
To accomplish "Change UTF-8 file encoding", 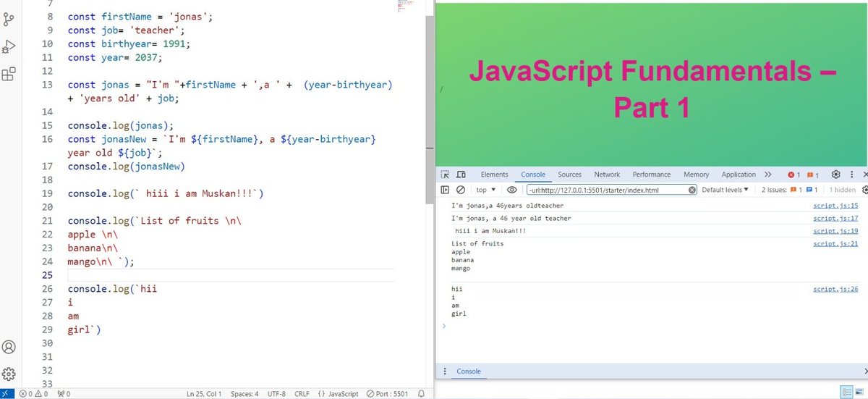I will (x=275, y=394).
